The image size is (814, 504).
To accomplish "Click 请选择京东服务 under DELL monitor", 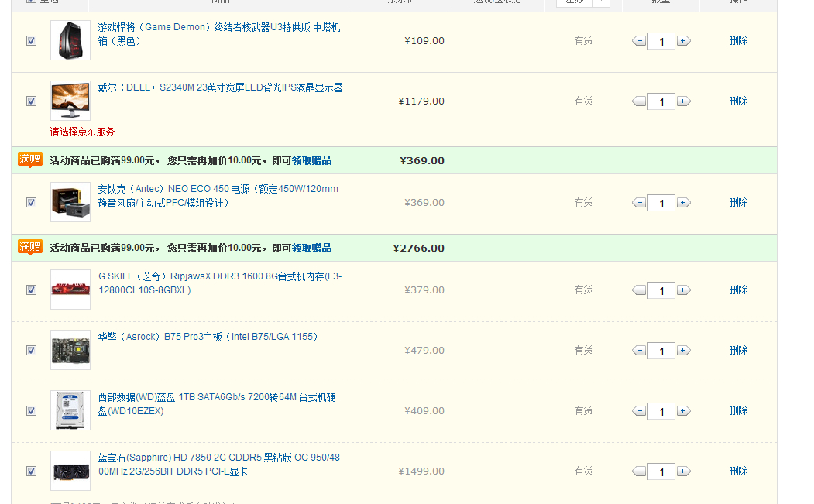I will pyautogui.click(x=82, y=132).
